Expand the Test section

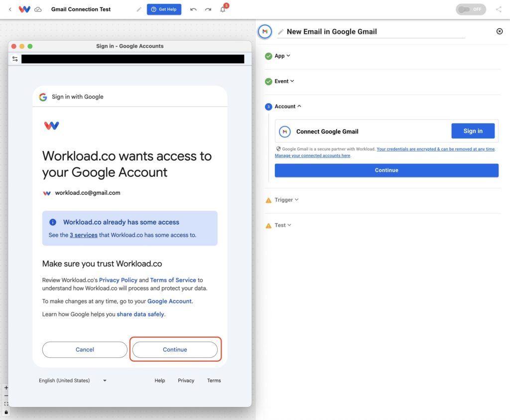283,225
